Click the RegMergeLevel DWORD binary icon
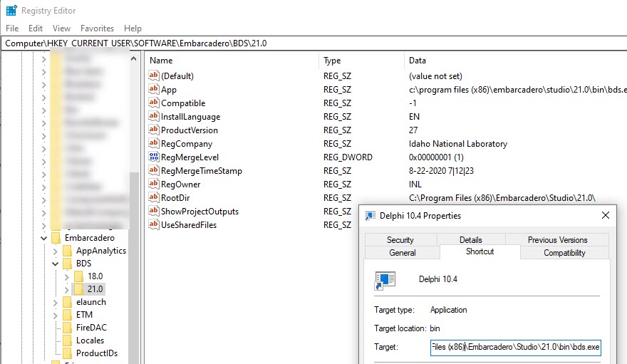This screenshot has height=364, width=627. click(154, 157)
